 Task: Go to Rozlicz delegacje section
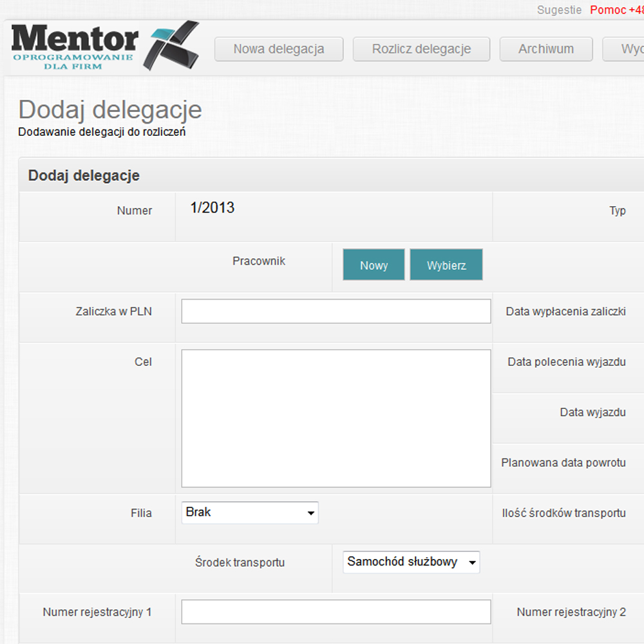(x=421, y=49)
